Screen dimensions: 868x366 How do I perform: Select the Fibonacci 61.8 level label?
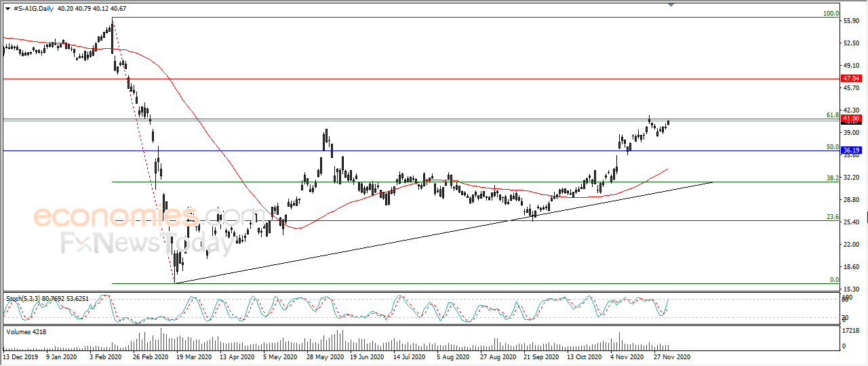click(x=833, y=115)
